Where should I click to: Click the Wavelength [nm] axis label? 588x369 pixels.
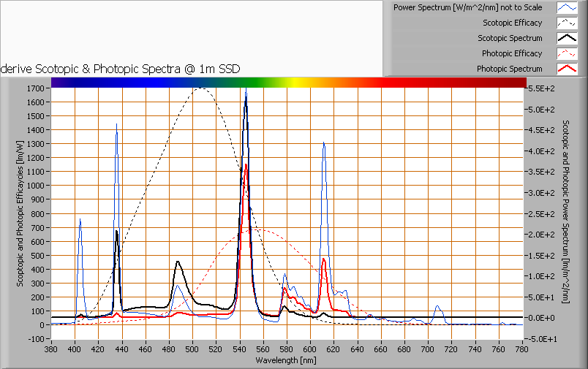point(286,360)
